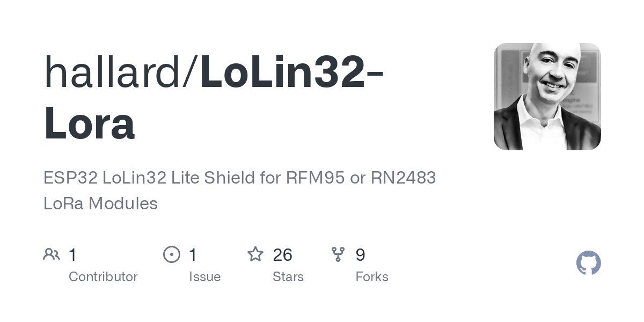Click the "Issue" label
Image resolution: width=644 pixels, height=322 pixels.
click(x=204, y=277)
